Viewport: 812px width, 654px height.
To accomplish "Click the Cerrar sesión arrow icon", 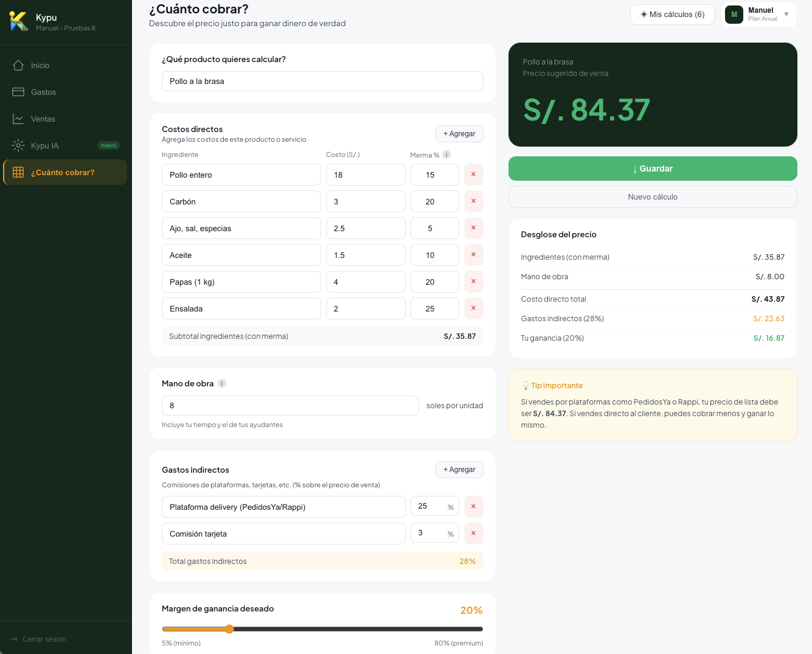I will [14, 639].
